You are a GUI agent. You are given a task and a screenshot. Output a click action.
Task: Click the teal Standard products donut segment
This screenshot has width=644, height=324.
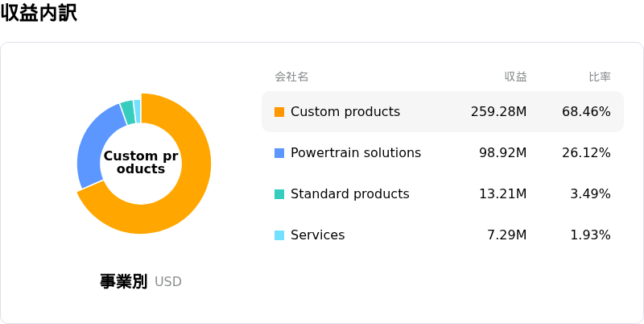[128, 110]
